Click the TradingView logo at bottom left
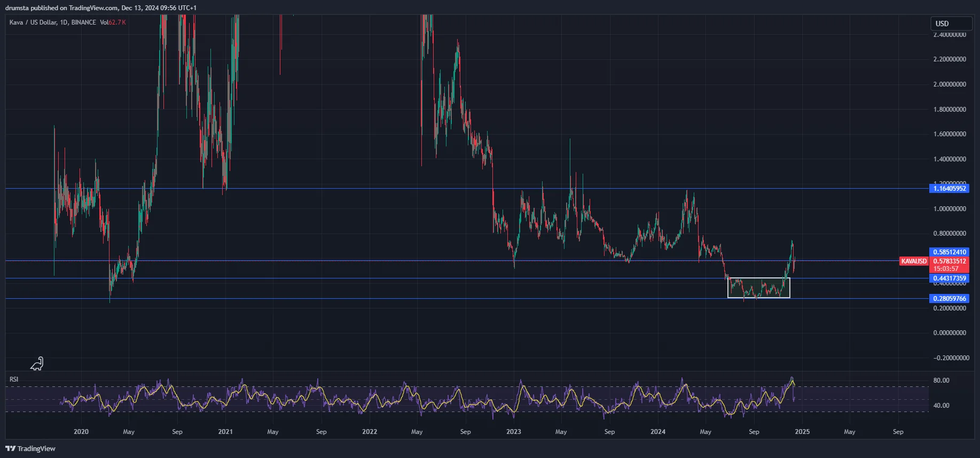 click(30, 448)
